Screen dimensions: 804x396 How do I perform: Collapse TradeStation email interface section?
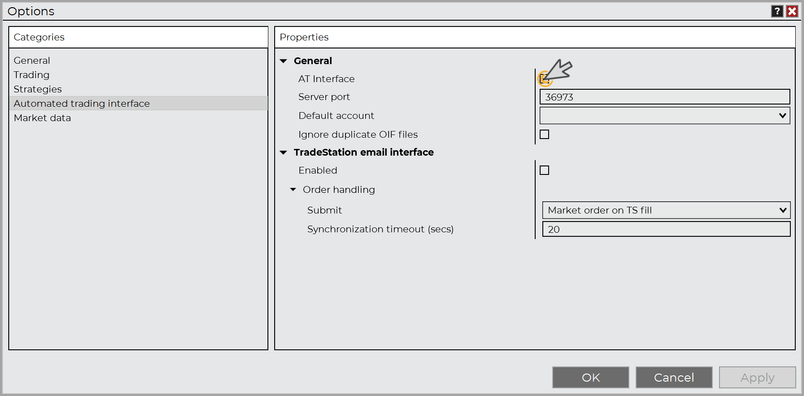coord(283,152)
